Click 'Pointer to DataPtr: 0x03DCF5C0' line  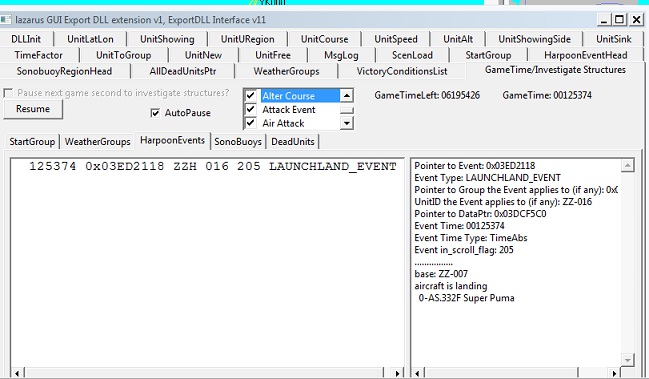(480, 213)
